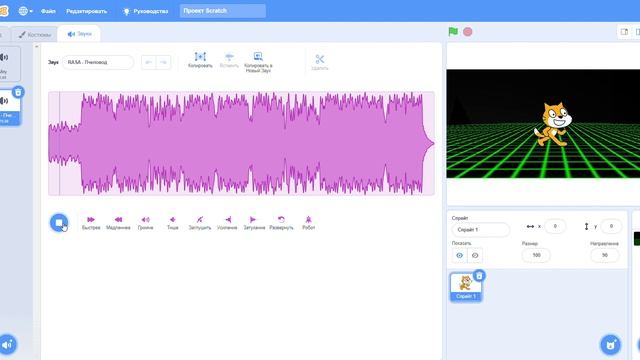Click the cat sprite on the stage

553,124
